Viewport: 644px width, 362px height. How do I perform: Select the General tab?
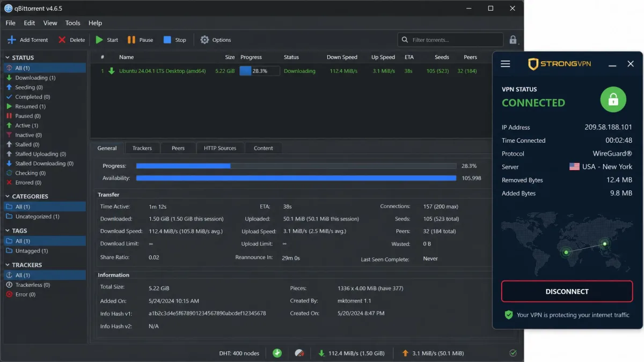click(x=107, y=148)
